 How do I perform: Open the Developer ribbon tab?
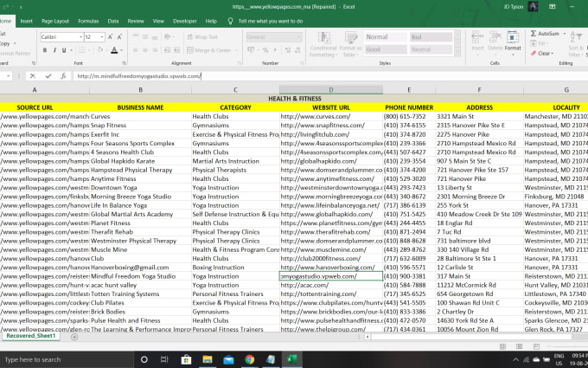[x=185, y=22]
